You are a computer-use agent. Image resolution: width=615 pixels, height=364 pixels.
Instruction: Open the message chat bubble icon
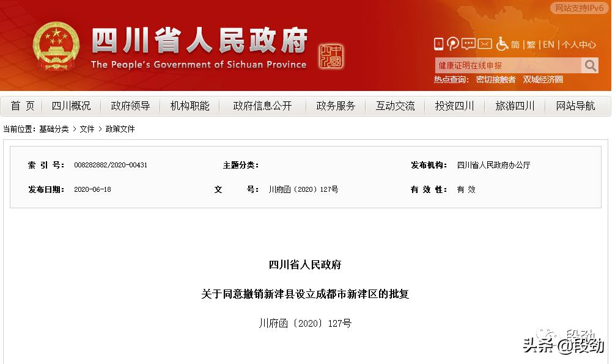click(468, 44)
